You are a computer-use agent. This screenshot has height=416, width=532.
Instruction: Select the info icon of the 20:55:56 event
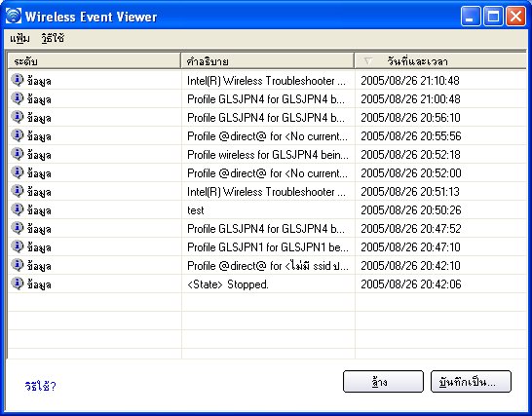click(x=17, y=135)
